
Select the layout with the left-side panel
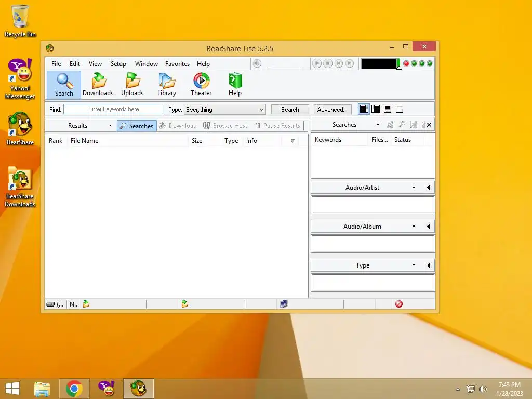(376, 109)
